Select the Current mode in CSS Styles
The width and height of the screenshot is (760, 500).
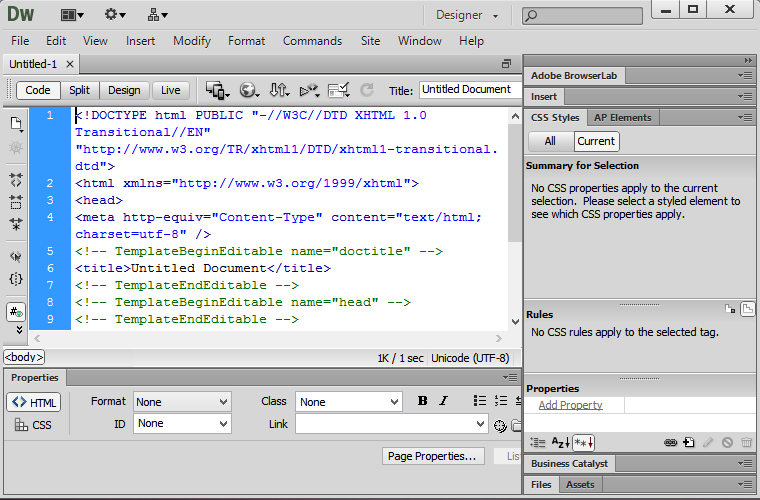point(596,141)
